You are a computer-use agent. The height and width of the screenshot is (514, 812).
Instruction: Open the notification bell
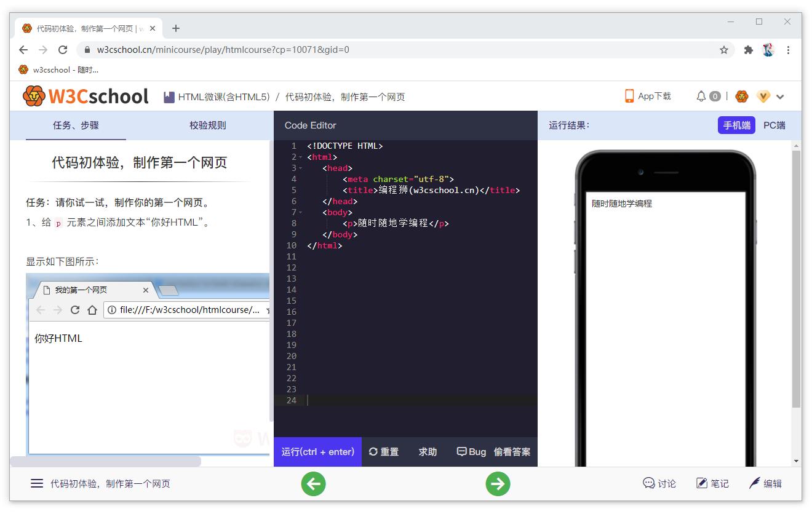click(703, 96)
